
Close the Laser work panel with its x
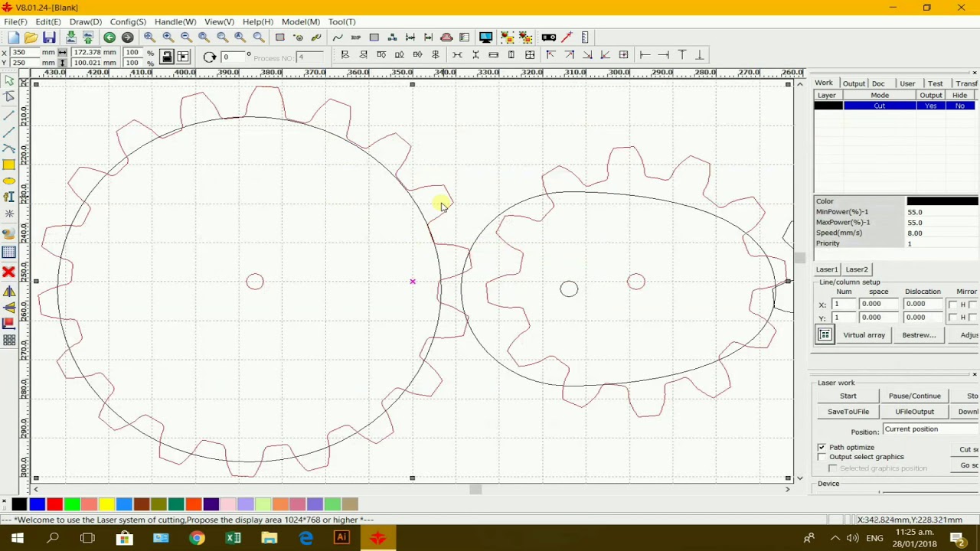tap(974, 374)
